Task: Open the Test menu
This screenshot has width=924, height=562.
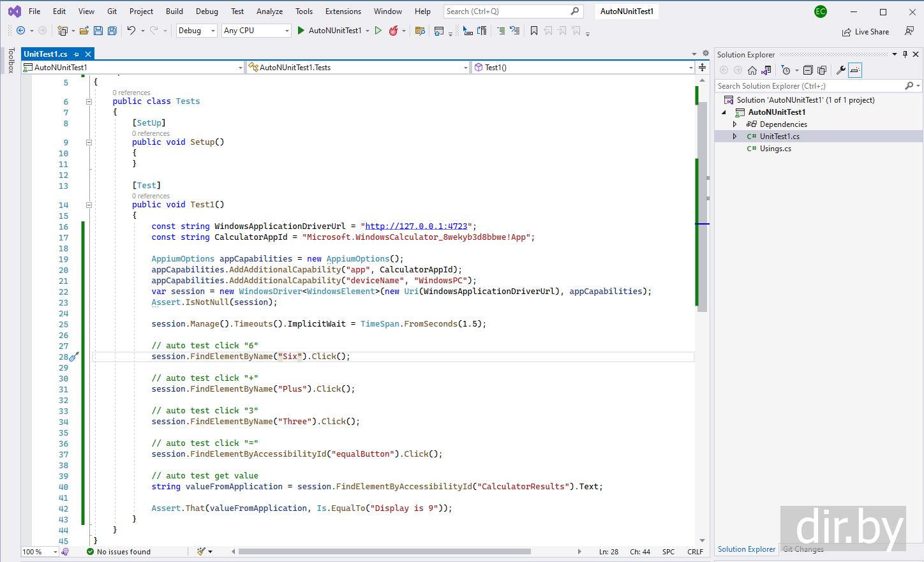Action: click(237, 11)
